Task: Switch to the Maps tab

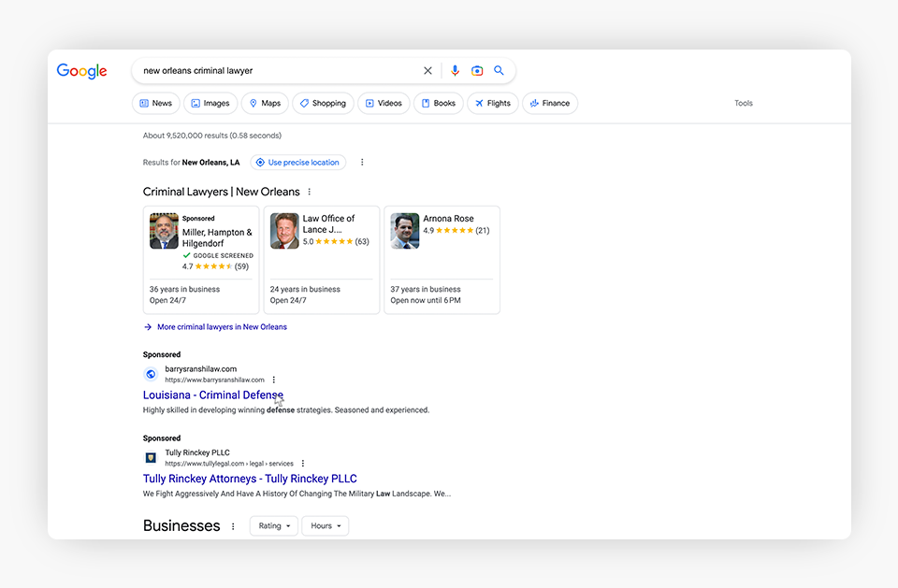Action: coord(265,104)
